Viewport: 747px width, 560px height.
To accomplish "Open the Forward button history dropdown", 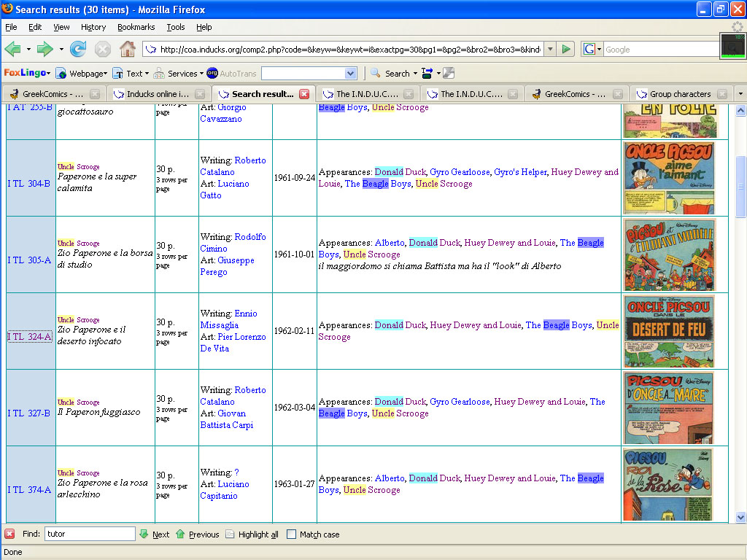I will click(x=61, y=49).
